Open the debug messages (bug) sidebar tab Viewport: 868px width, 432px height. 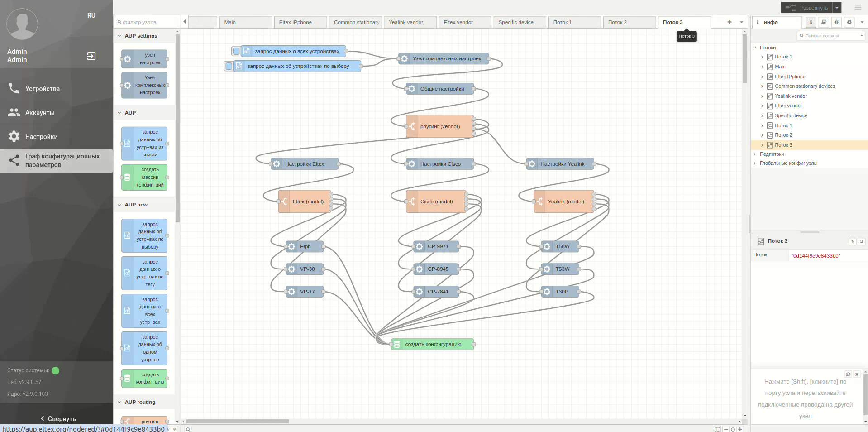[836, 22]
